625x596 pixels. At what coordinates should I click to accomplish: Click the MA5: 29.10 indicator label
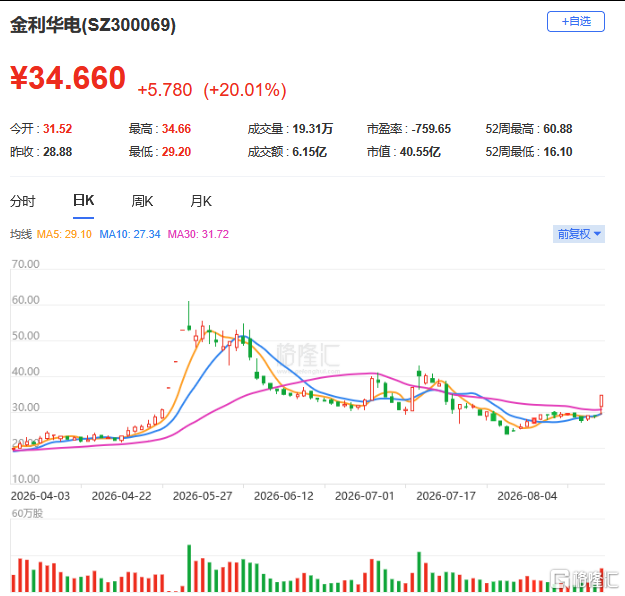[x=64, y=234]
